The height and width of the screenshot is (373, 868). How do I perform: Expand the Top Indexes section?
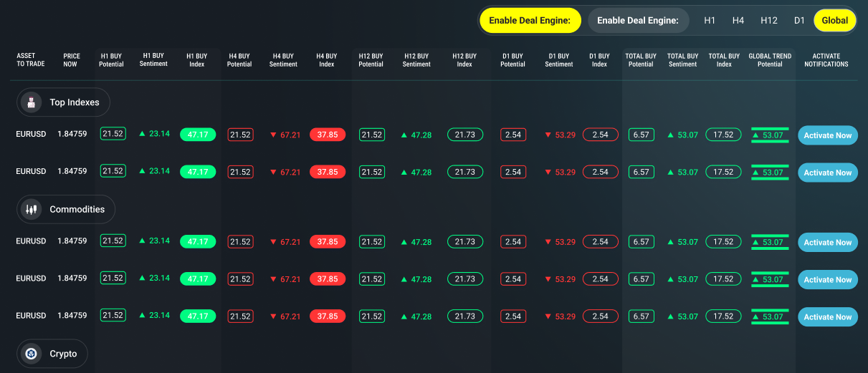click(x=64, y=102)
